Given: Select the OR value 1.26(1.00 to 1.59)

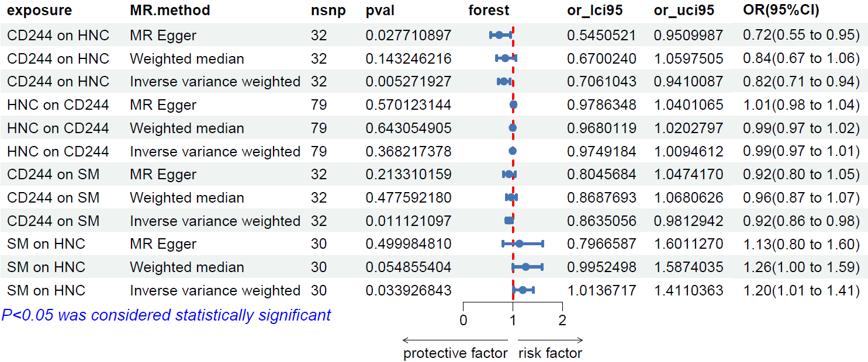Looking at the screenshot, I should click(x=801, y=267).
